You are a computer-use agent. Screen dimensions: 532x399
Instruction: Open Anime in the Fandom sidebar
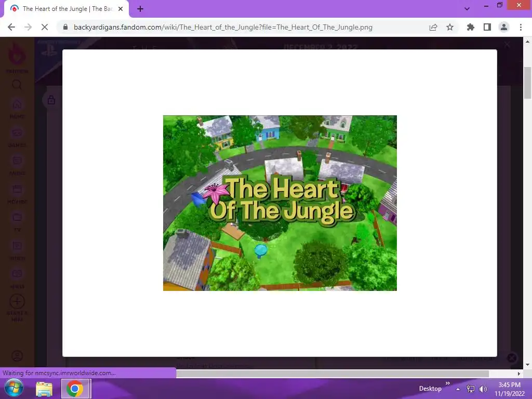tap(17, 166)
